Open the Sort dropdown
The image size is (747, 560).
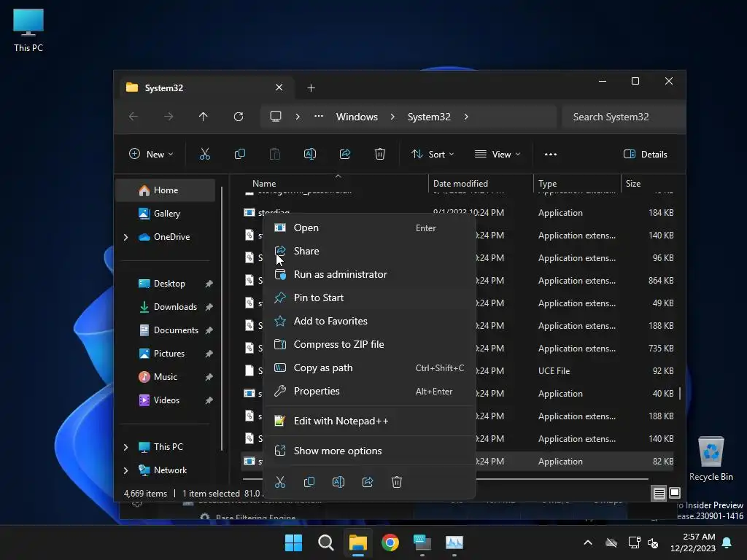[x=433, y=155]
